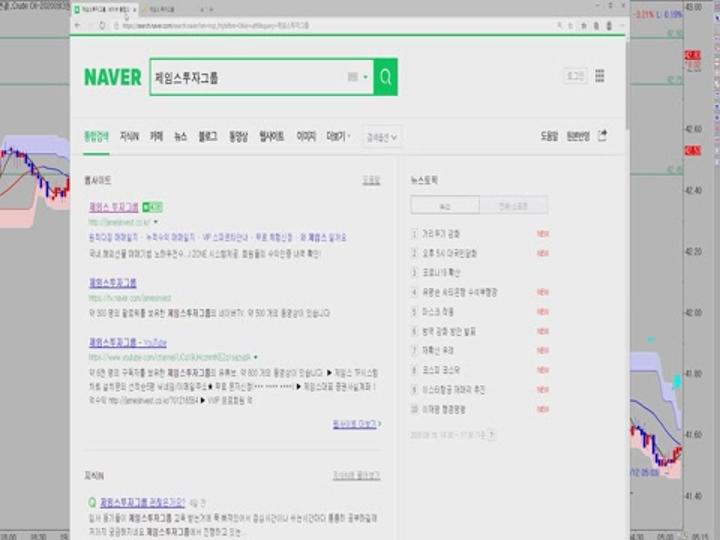Open the 검색옵션 search options dropdown

382,137
